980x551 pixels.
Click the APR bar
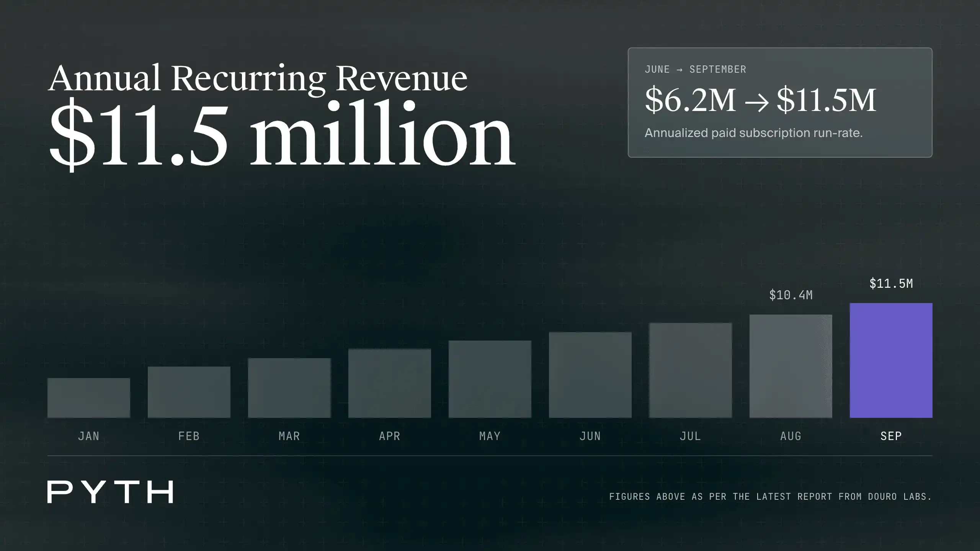(x=389, y=383)
